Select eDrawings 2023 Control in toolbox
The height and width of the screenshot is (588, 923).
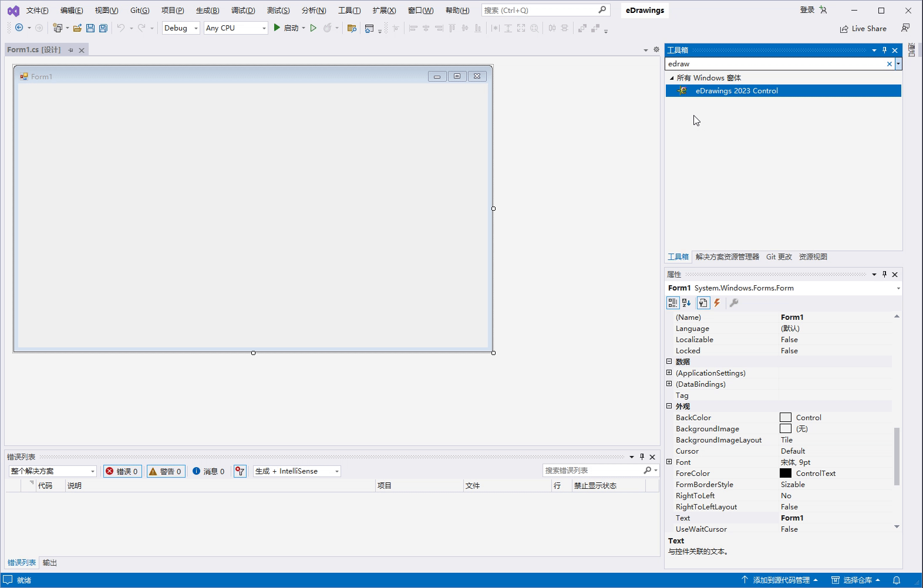[783, 90]
